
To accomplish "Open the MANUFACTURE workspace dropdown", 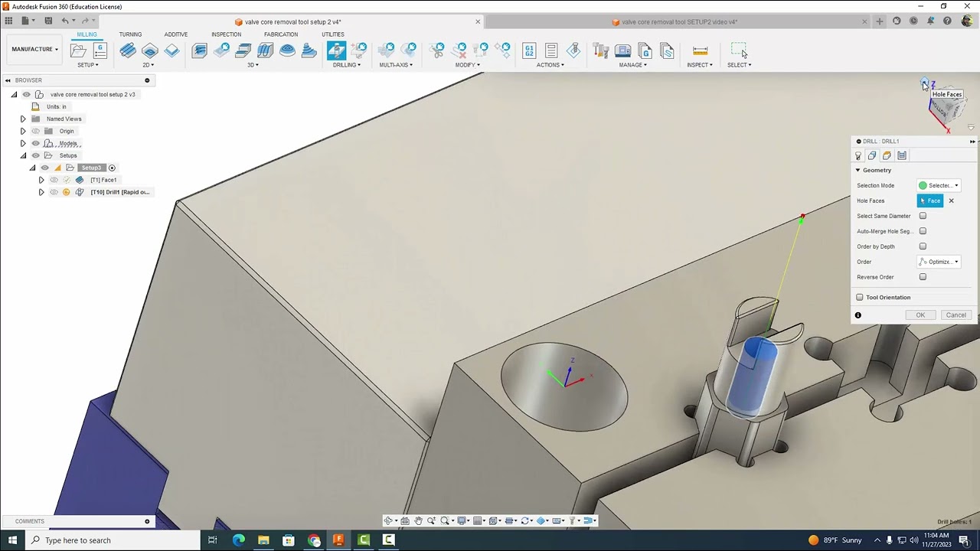I will [34, 50].
